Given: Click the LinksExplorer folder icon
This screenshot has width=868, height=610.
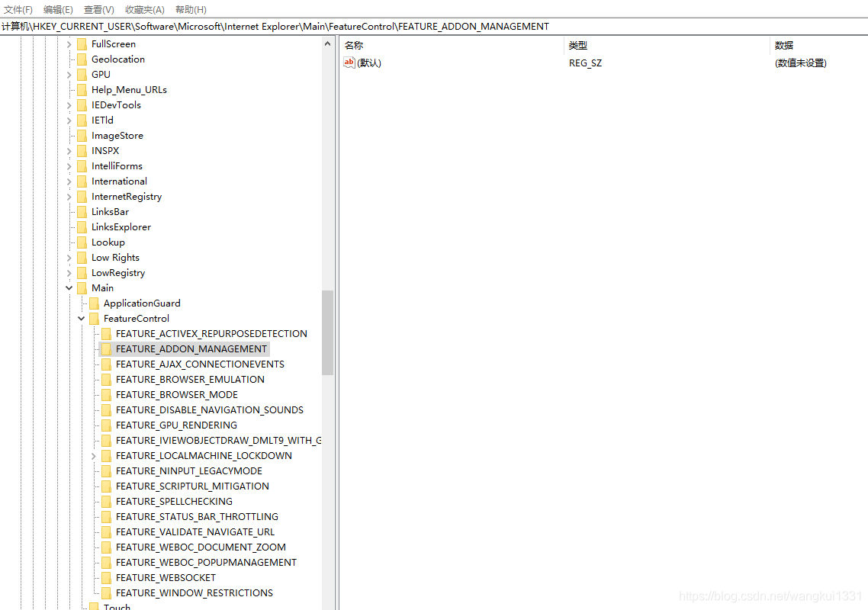Looking at the screenshot, I should 82,227.
